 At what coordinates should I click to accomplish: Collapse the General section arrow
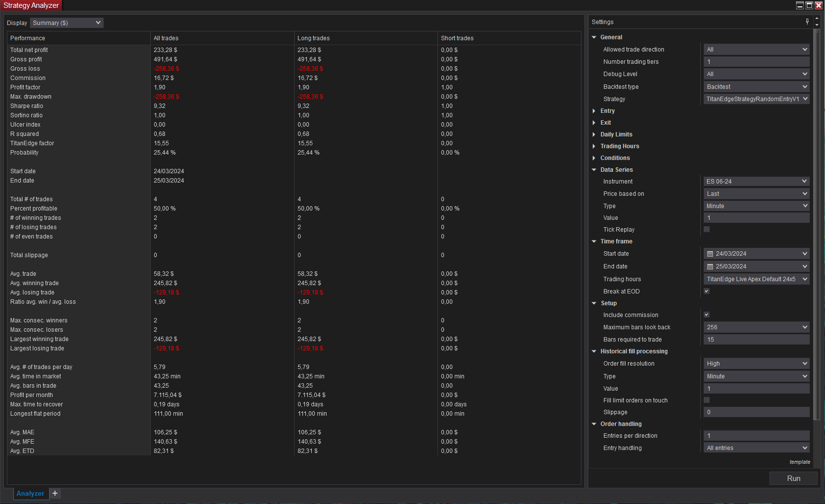[x=594, y=37]
